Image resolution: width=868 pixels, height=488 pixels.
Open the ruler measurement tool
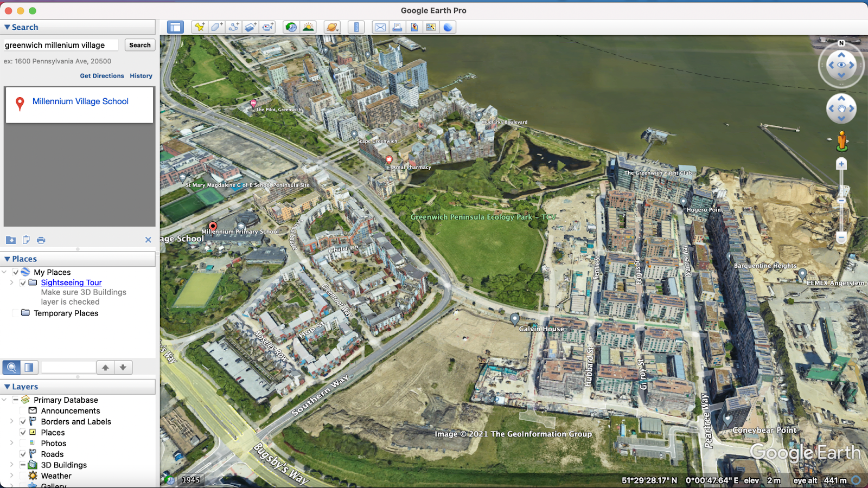[x=356, y=27]
